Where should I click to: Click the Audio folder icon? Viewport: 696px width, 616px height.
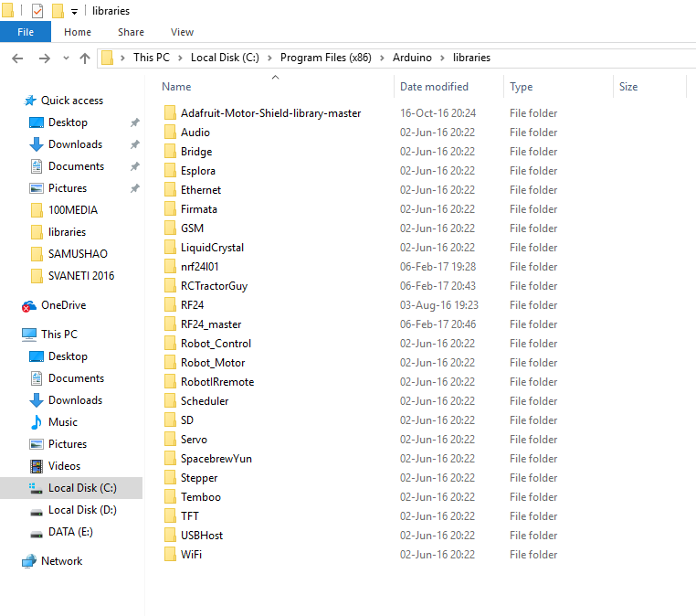(x=170, y=132)
